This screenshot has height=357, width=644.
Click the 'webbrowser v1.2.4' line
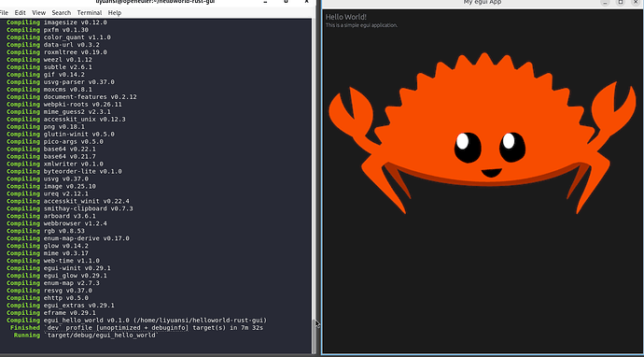click(57, 223)
